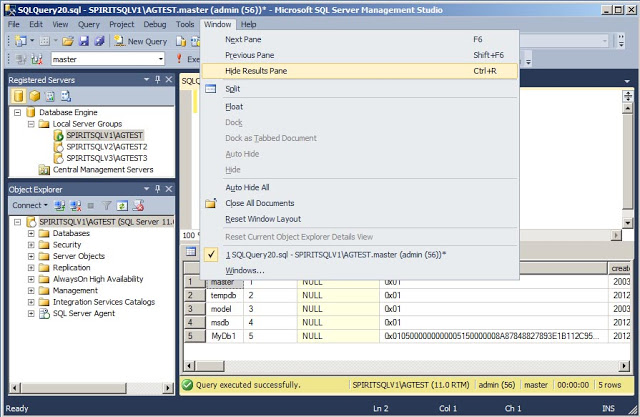
Task: Expand the SQL Server Agent node
Action: (31, 313)
